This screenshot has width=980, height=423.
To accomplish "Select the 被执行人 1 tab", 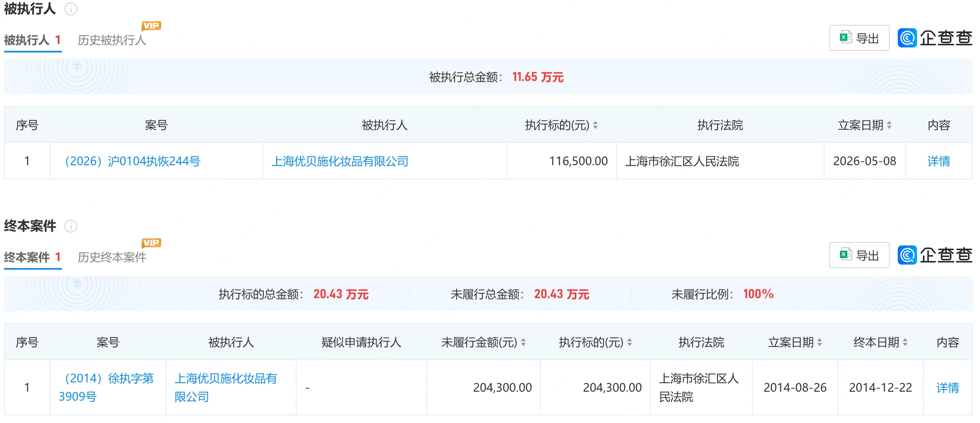I will click(33, 40).
